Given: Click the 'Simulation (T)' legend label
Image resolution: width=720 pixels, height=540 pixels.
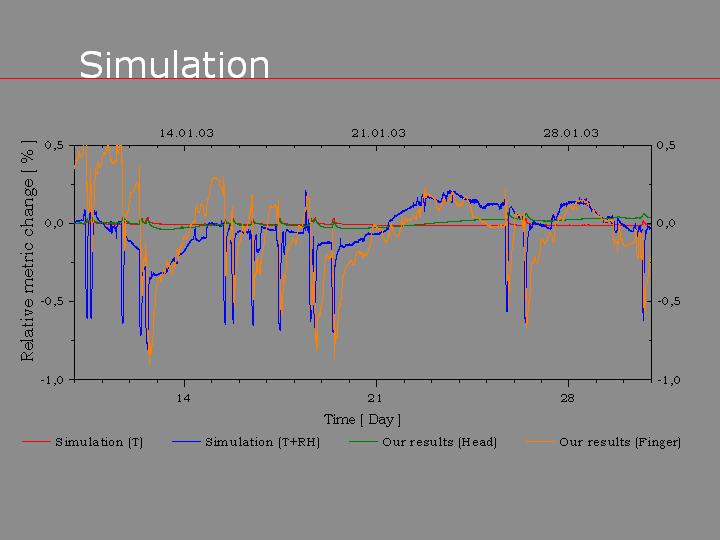Looking at the screenshot, I should coord(99,442).
